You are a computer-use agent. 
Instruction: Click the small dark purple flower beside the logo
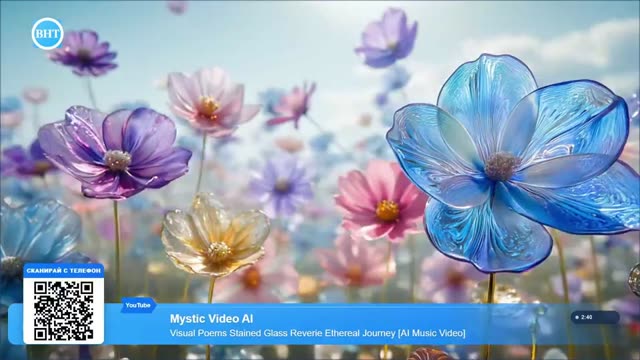(84, 53)
